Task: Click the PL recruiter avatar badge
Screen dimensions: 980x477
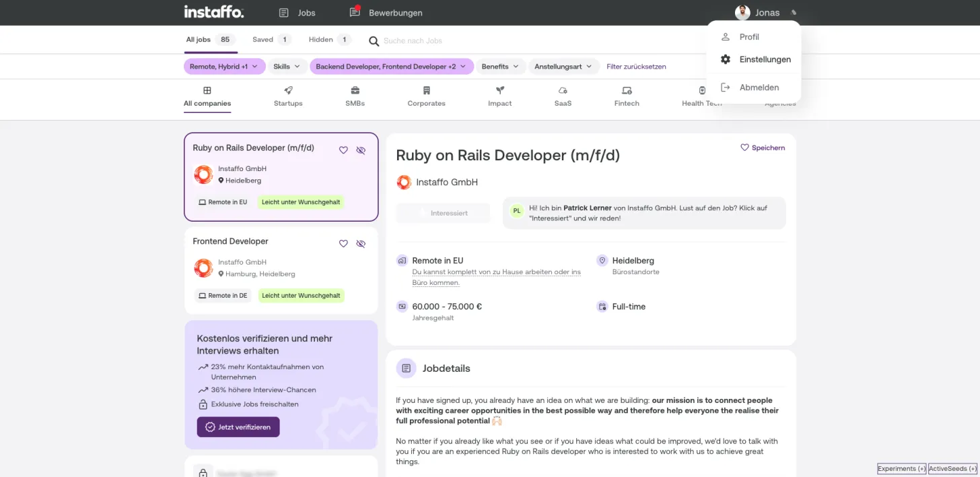Action: click(517, 211)
